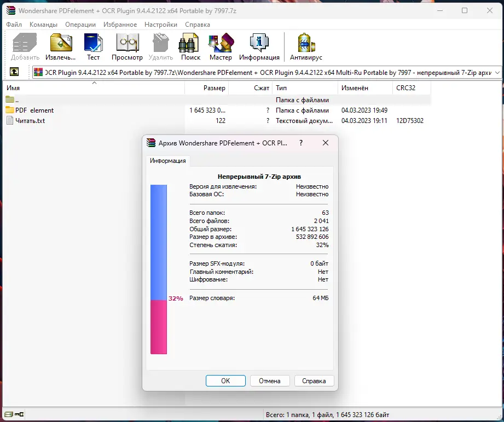This screenshot has height=422, width=504.
Task: Select the Информация tab in dialog
Action: (x=168, y=161)
